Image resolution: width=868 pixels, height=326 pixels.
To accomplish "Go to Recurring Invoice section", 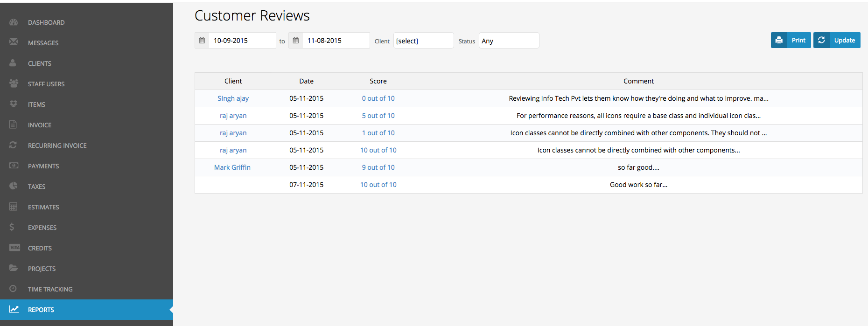I will 57,146.
